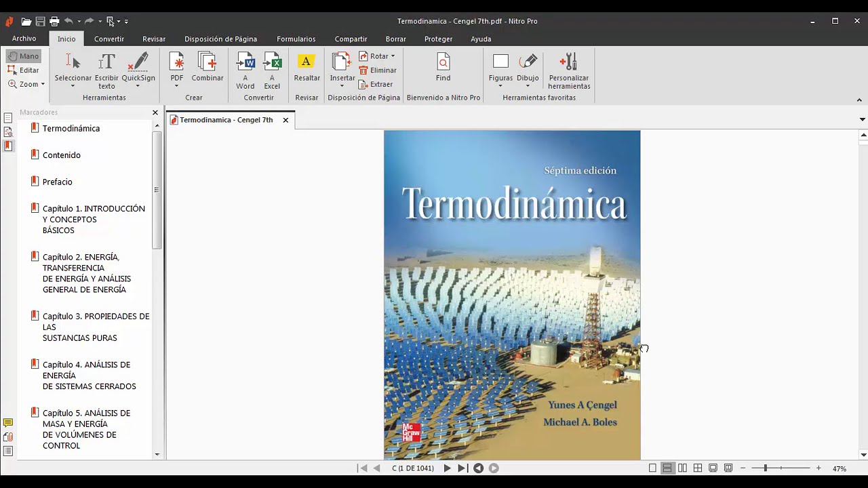Collapse the ribbon with the chevron
The height and width of the screenshot is (488, 868).
[x=859, y=100]
